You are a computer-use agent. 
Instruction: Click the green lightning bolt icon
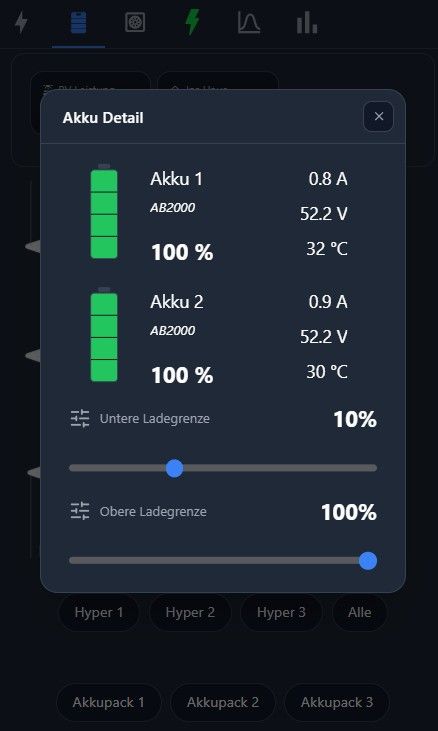tap(192, 22)
